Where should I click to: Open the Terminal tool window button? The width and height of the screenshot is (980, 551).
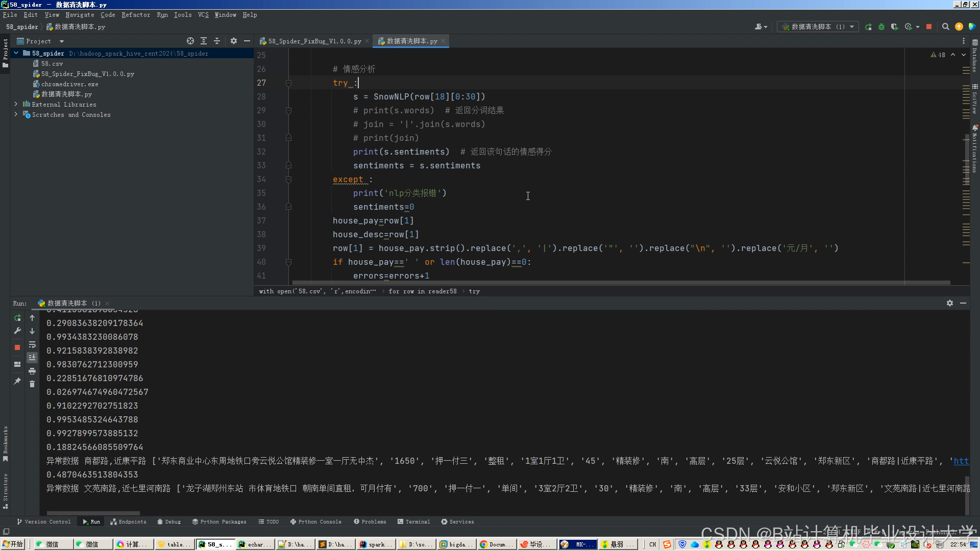pyautogui.click(x=413, y=521)
